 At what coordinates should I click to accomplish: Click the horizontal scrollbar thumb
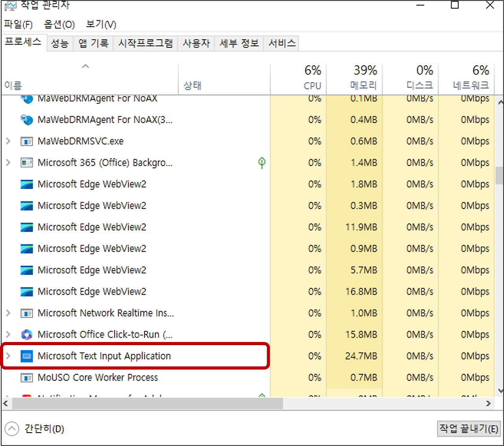(x=147, y=403)
